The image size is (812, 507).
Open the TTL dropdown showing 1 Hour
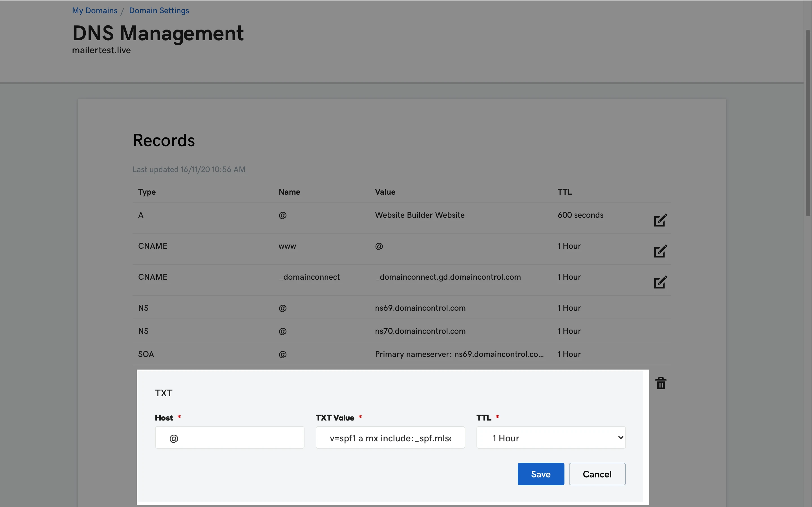(551, 438)
